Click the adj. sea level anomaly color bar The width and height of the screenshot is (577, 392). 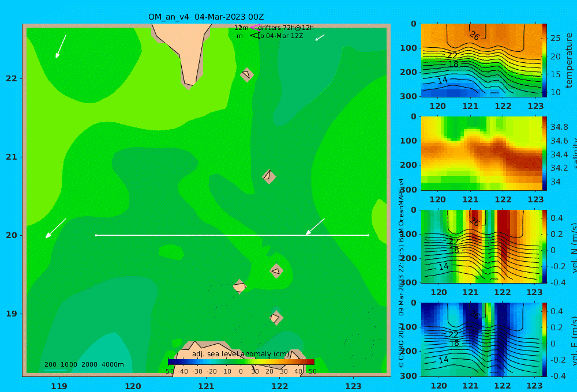pyautogui.click(x=241, y=362)
